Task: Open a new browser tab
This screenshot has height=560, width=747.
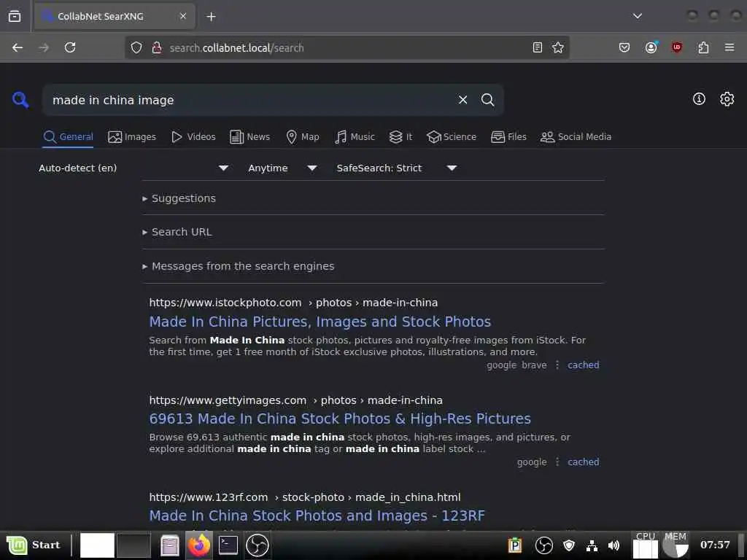Action: tap(211, 17)
